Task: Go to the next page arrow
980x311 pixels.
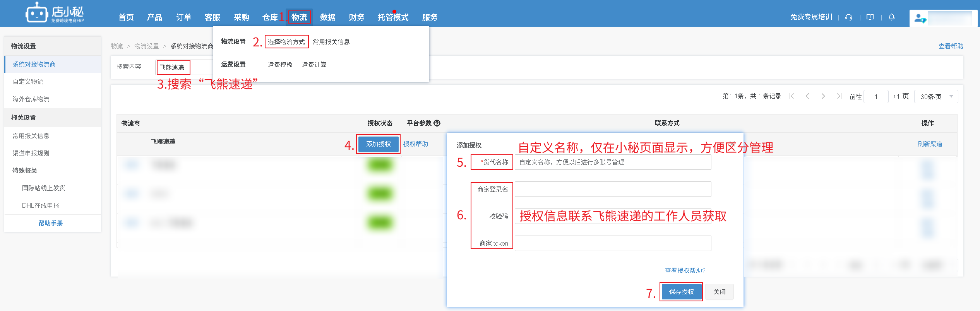Action: tap(823, 96)
